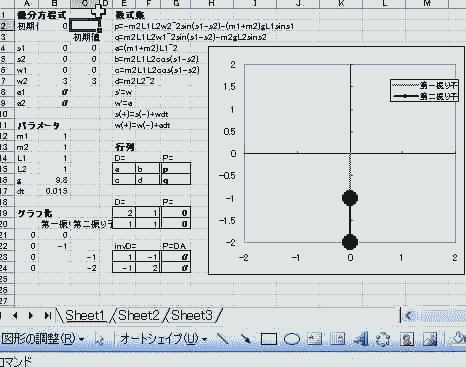466x367 pixels.
Task: Click matrix cell containing 2 in row 24
Action: pyautogui.click(x=148, y=268)
